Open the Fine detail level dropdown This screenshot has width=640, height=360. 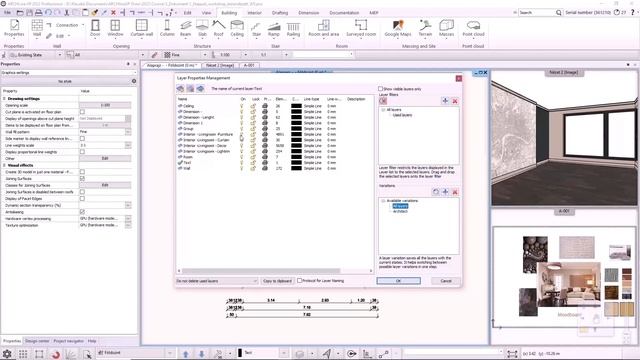tap(204, 55)
